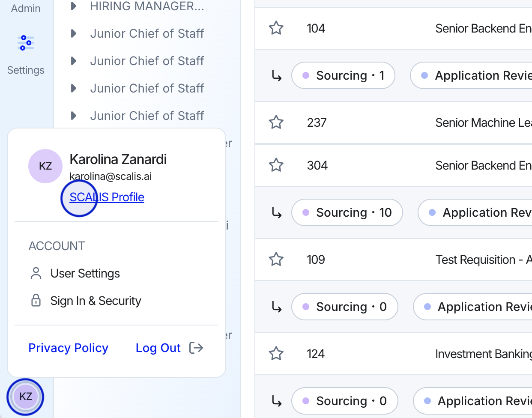This screenshot has height=418, width=532.
Task: Click the KZ avatar at bottom left
Action: click(26, 397)
